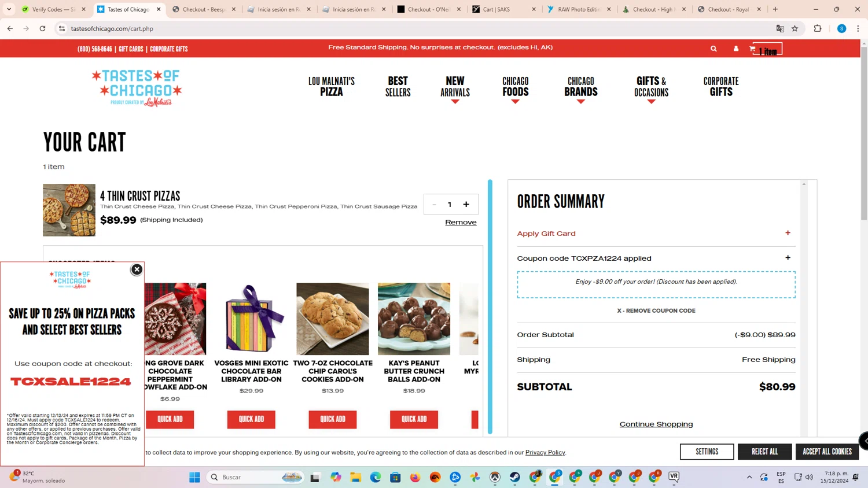Viewport: 868px width, 488px height.
Task: Open the Firefox taskbar icon
Action: pyautogui.click(x=415, y=477)
